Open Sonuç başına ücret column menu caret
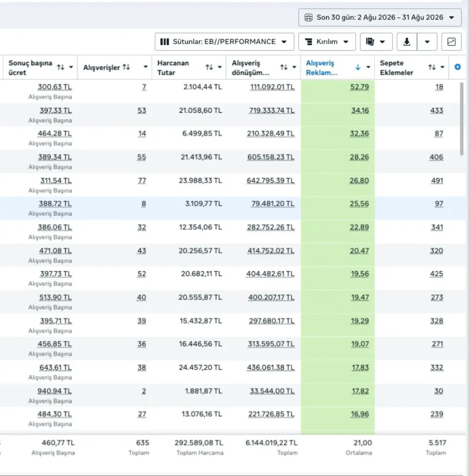Screen dimensions: 469x476 coord(71,67)
